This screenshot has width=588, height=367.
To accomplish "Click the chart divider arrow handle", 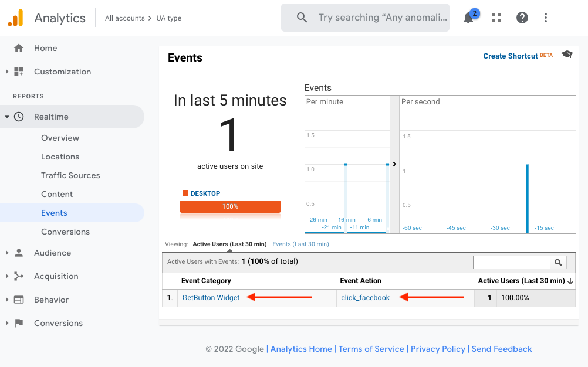I will pos(394,164).
